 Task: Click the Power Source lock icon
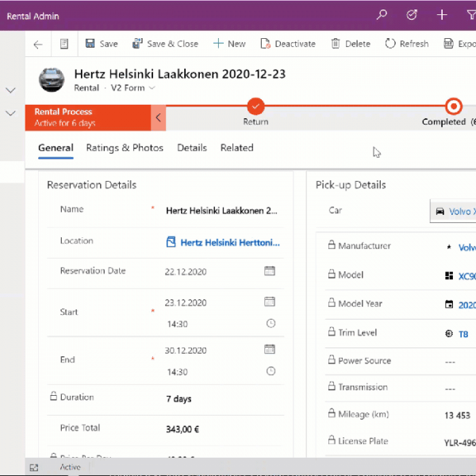[x=332, y=359]
